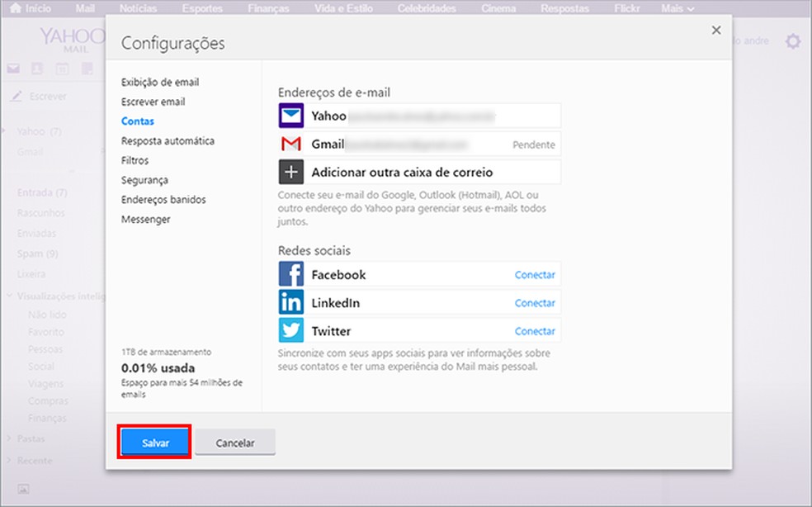812x507 pixels.
Task: Click the image icon at bottom of sidebar
Action: pyautogui.click(x=23, y=489)
